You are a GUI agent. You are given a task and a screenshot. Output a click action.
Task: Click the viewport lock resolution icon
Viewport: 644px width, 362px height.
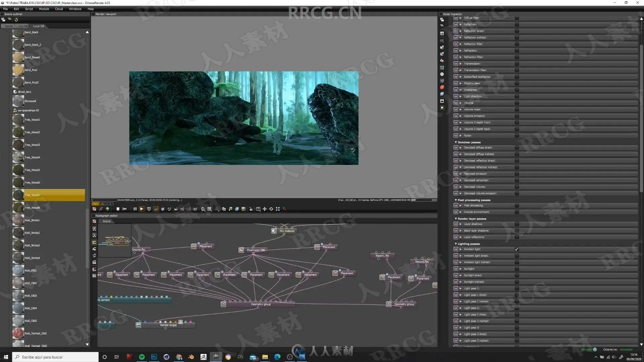(x=251, y=209)
